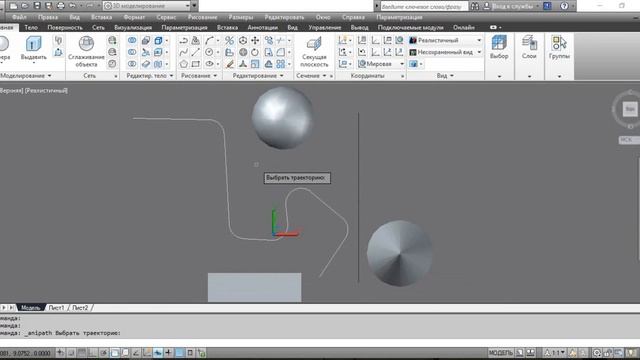
Task: Click the Array tool four-squares icon
Action: 280,64
